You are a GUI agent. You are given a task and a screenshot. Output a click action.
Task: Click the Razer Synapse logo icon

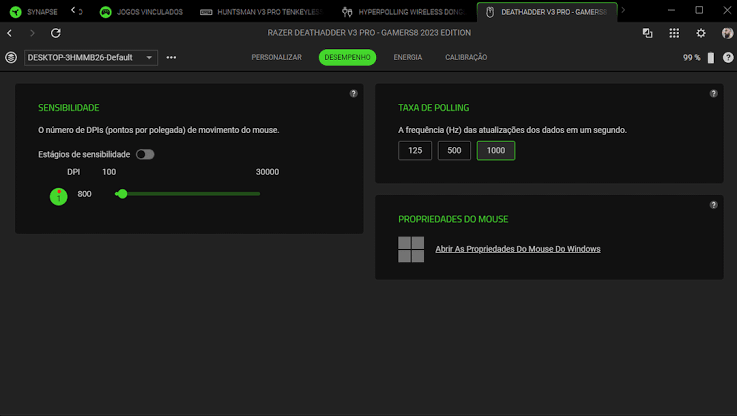(16, 12)
